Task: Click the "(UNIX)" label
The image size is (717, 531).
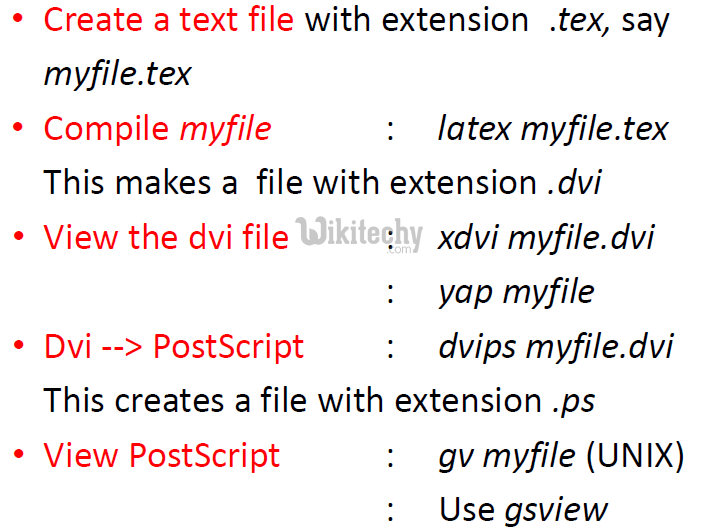Action: tap(635, 456)
